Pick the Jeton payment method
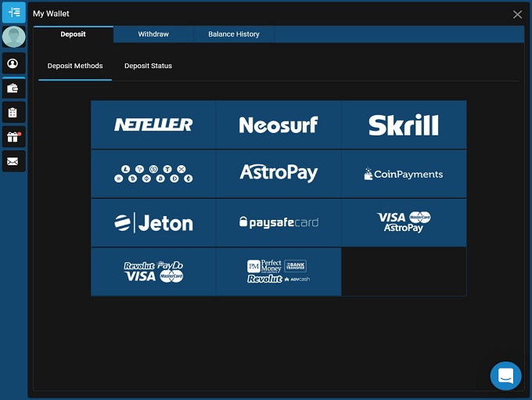Image resolution: width=532 pixels, height=400 pixels. 153,223
